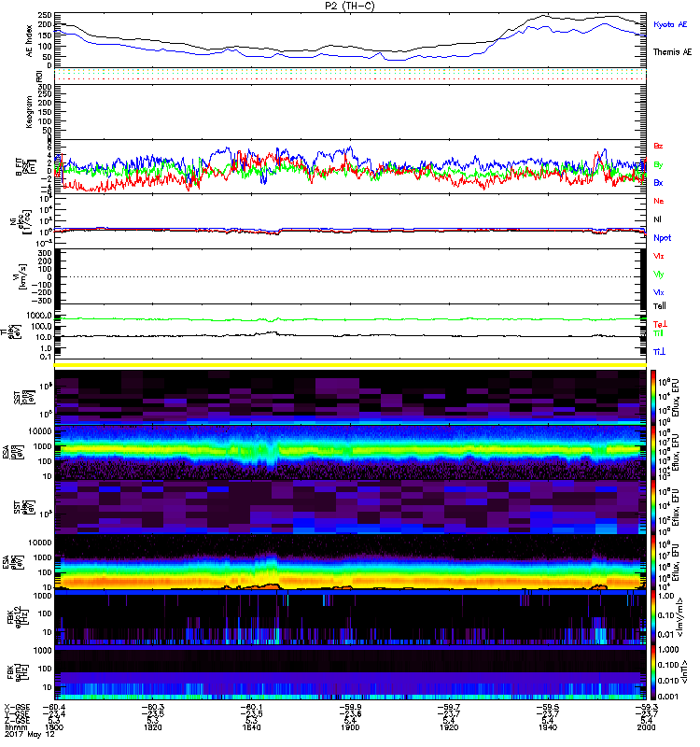The width and height of the screenshot is (700, 747).
Task: Click the X-GSE value -59.9
Action: point(350,707)
